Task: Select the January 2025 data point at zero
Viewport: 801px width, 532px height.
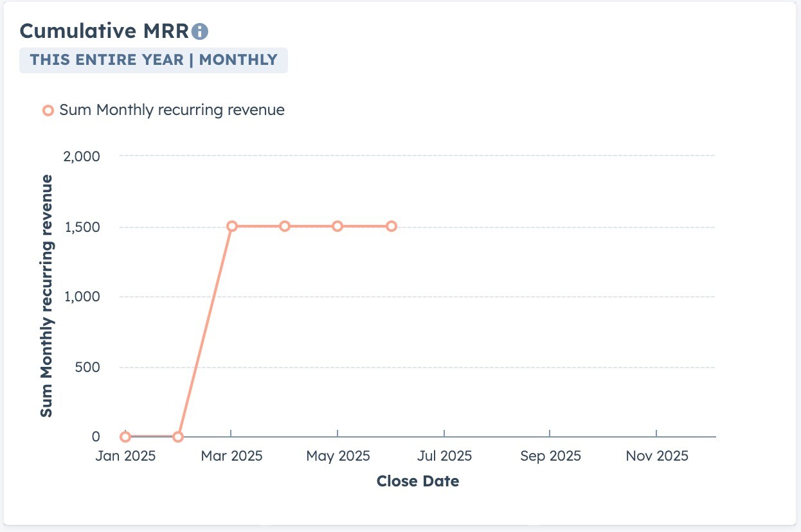Action: (125, 437)
